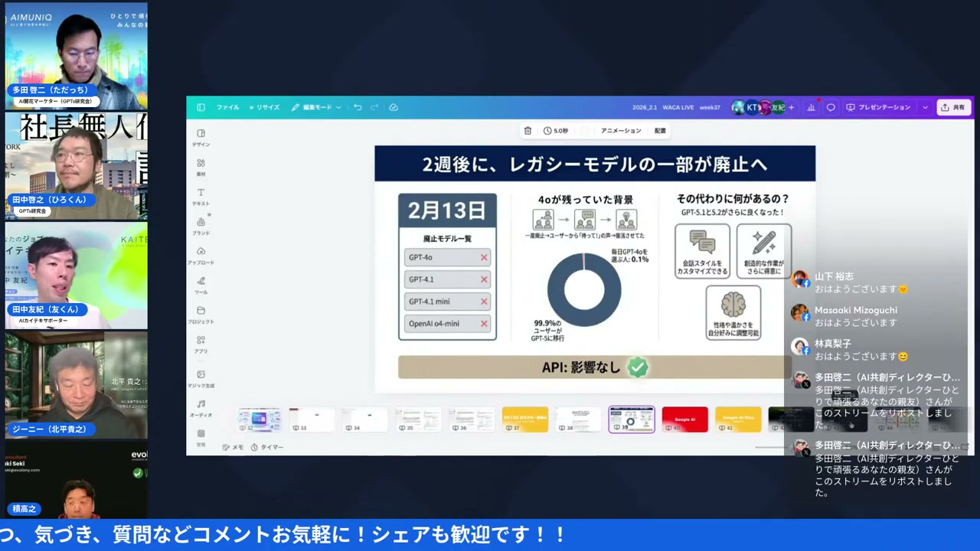Open the リサイズ menu
This screenshot has width=980, height=551.
point(265,107)
